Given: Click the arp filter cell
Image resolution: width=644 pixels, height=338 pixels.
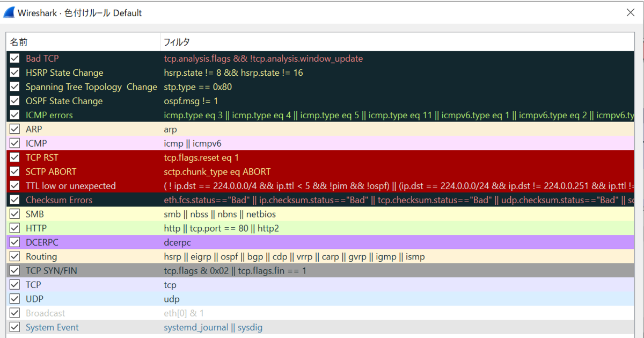Looking at the screenshot, I should click(x=170, y=130).
